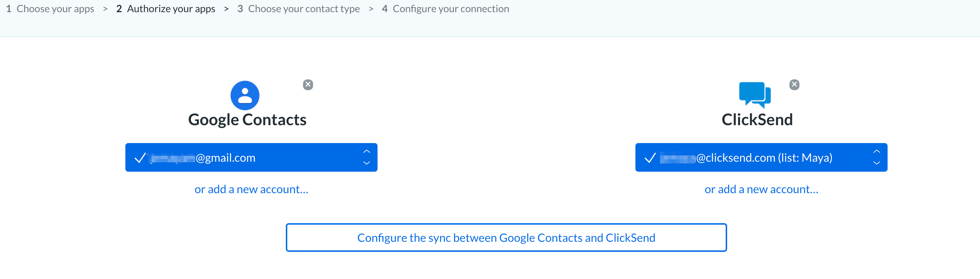The width and height of the screenshot is (980, 279).
Task: Add a new Google Contacts account
Action: (x=251, y=189)
